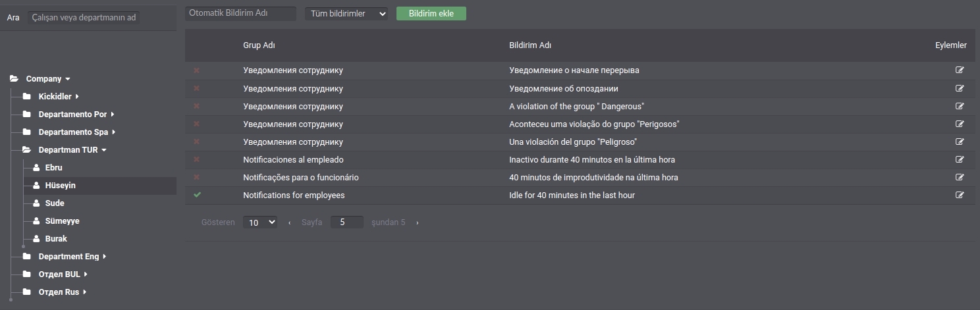Viewport: 980px width, 310px height.
Task: Collapse the "Departman TUR" department
Action: coord(104,150)
